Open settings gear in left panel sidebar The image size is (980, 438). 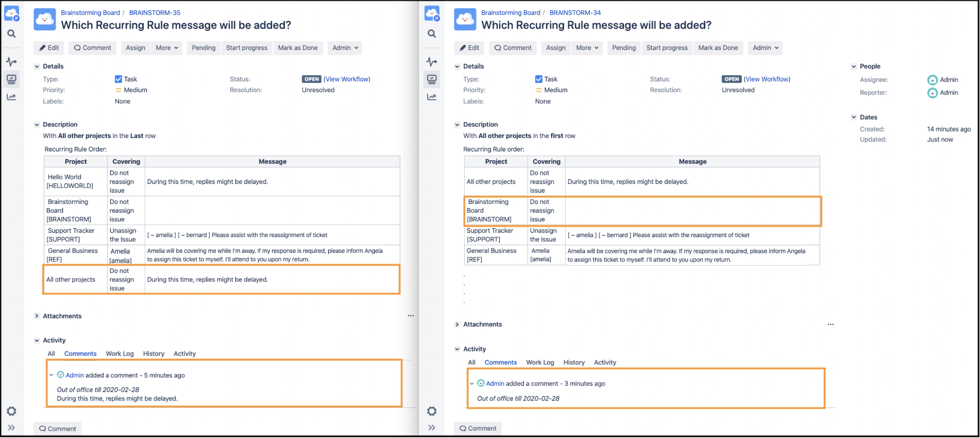point(12,411)
